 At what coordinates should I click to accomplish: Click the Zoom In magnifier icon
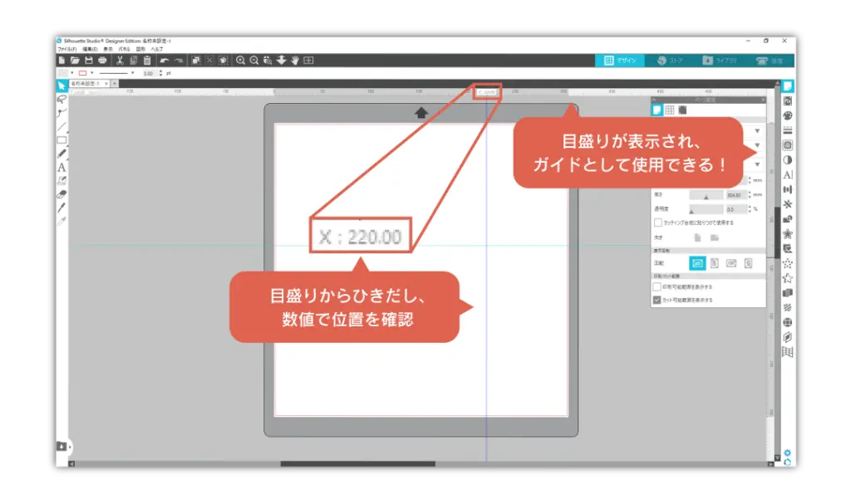(x=241, y=61)
